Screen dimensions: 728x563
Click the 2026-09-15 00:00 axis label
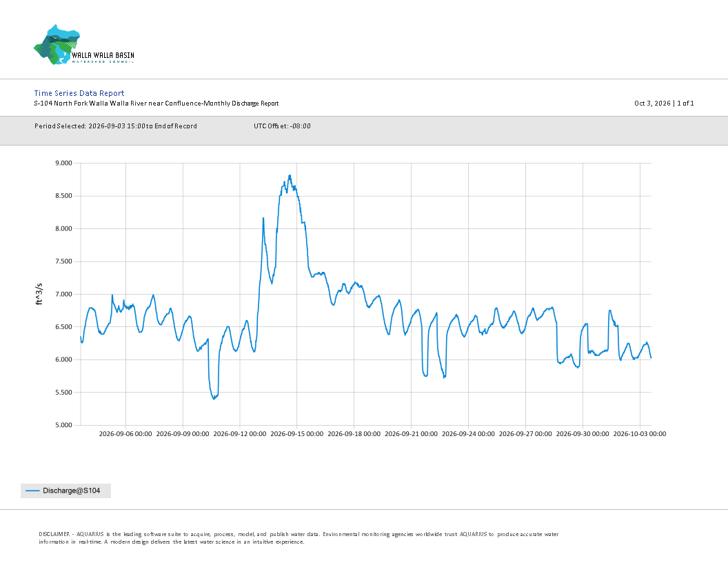296,434
